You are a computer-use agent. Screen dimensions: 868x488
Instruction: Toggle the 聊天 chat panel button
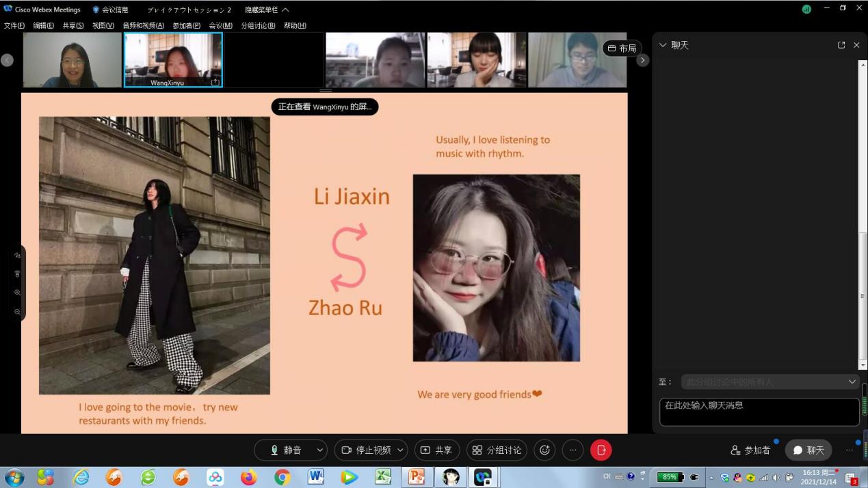[808, 450]
